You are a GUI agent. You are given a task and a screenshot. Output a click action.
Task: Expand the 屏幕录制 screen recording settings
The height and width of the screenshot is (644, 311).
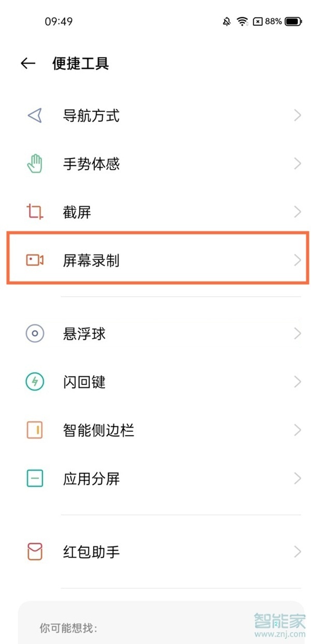297,260
